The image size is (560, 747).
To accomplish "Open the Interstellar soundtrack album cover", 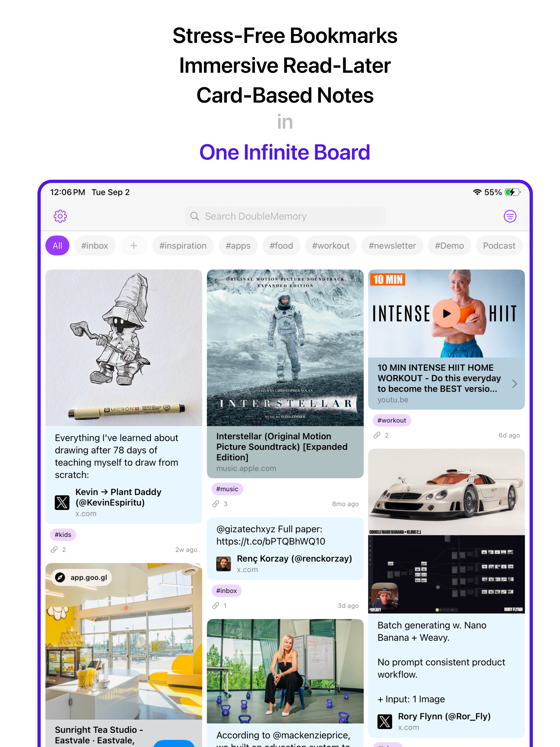I will point(285,348).
